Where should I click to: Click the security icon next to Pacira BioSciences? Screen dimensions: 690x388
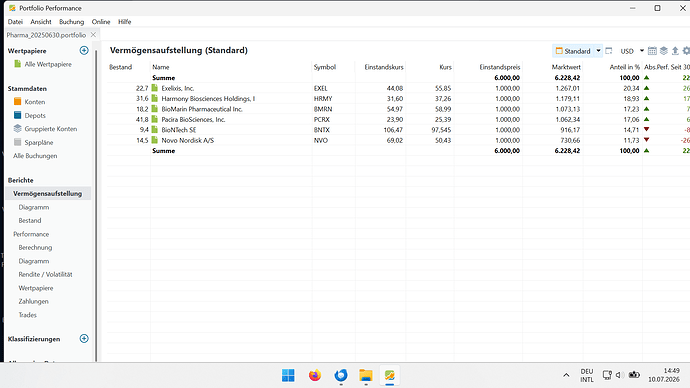[x=154, y=119]
